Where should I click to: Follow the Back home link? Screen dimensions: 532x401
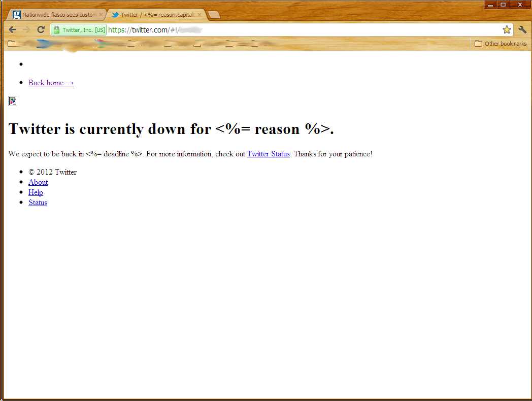[x=51, y=83]
